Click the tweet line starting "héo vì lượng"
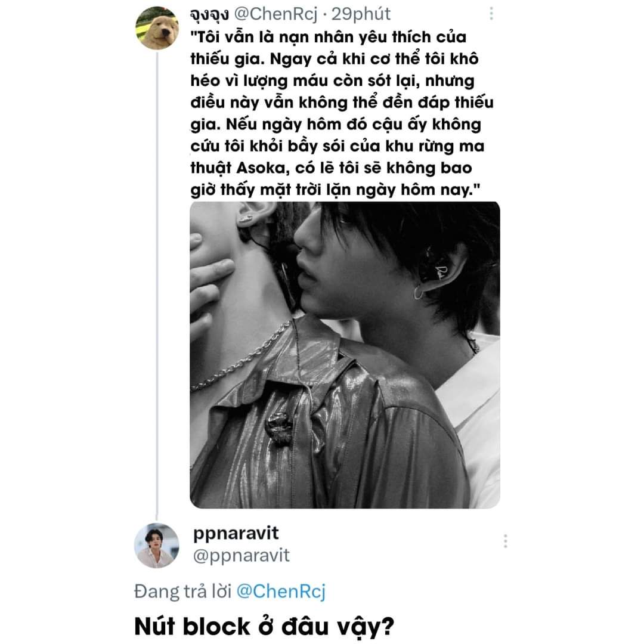 (332, 81)
